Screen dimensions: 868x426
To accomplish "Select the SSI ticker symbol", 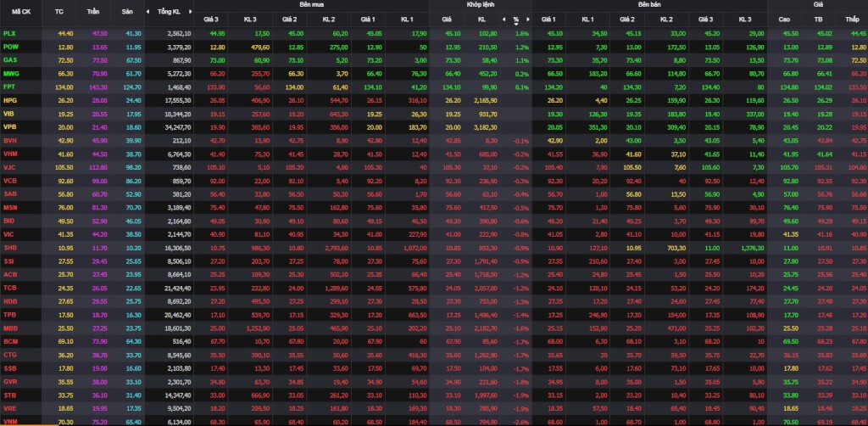I will [8, 261].
